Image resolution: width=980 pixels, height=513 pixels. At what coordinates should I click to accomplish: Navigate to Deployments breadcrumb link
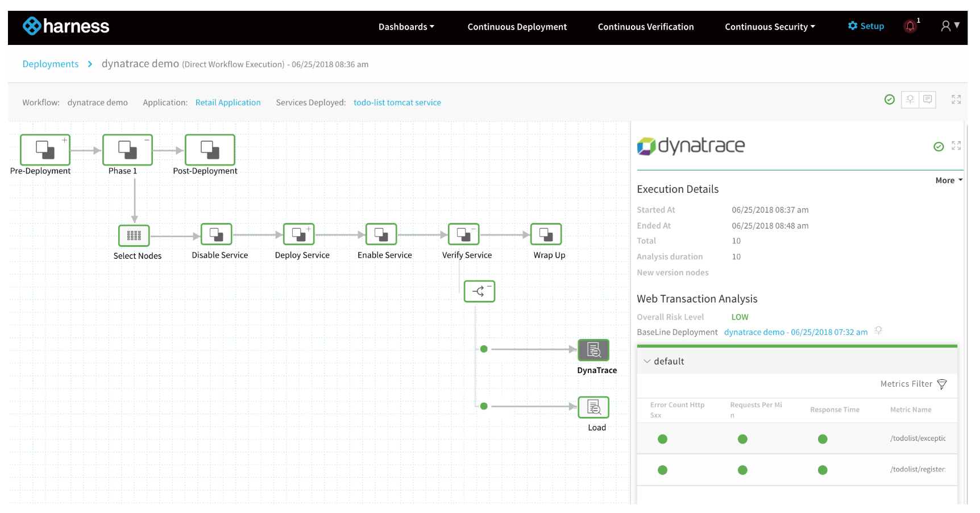click(51, 64)
